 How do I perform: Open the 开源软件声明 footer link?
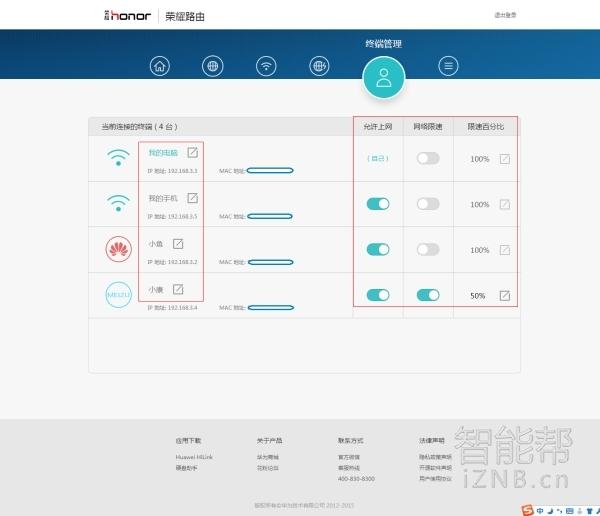tap(435, 467)
